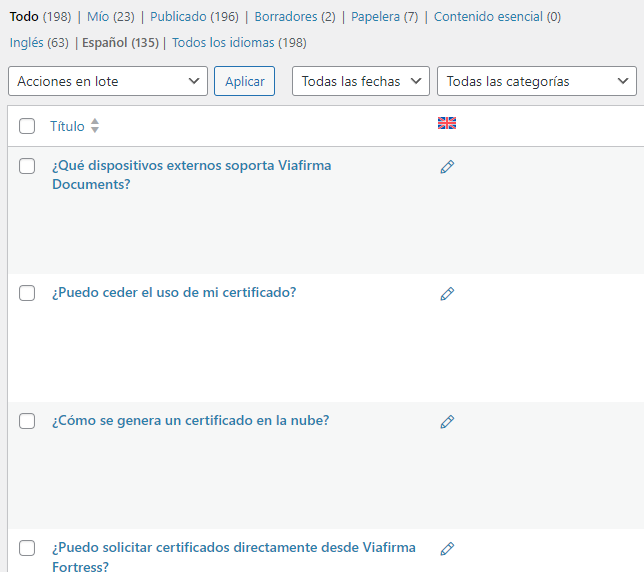Viewport: 644px width, 572px height.
Task: Sort posts by Título arrows
Action: pyautogui.click(x=95, y=126)
